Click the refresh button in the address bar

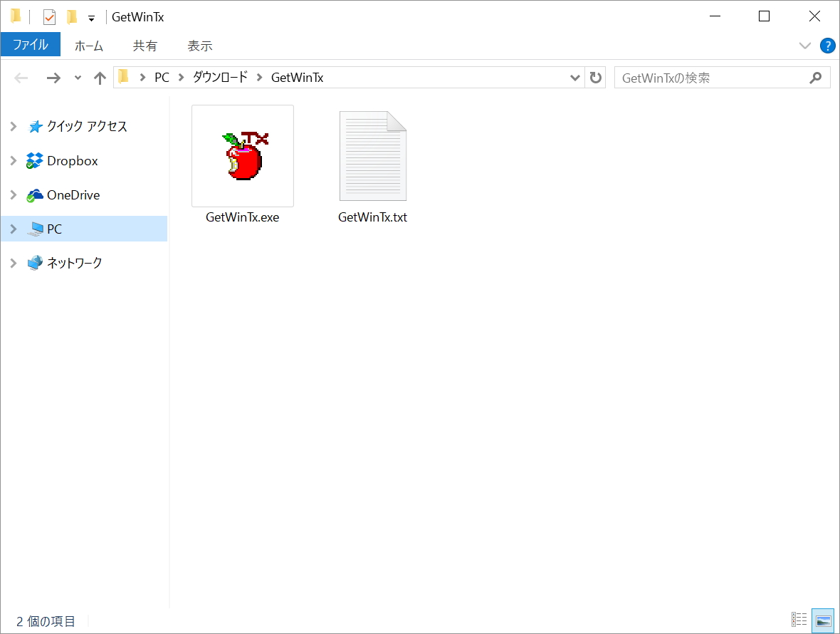[x=596, y=77]
